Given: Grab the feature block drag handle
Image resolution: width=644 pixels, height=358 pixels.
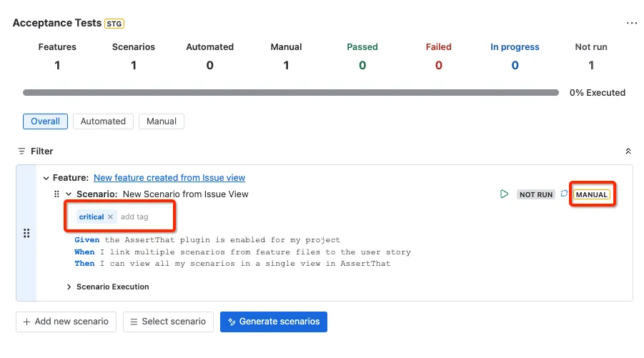Looking at the screenshot, I should [26, 233].
